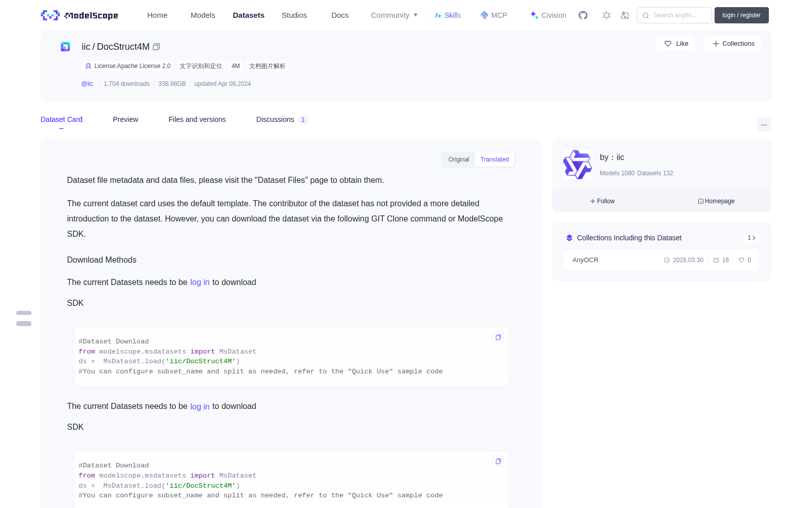Switch to the Preview tab
This screenshot has height=508, width=812.
coord(125,119)
